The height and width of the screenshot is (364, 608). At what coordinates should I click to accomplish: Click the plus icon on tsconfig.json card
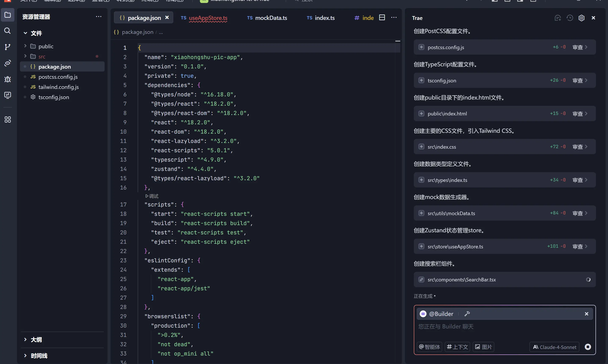pos(421,80)
